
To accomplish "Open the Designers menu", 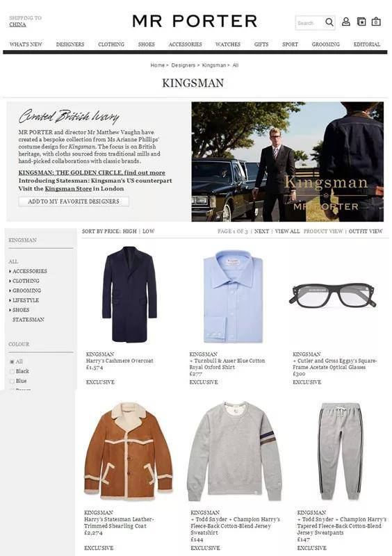I will tap(70, 44).
